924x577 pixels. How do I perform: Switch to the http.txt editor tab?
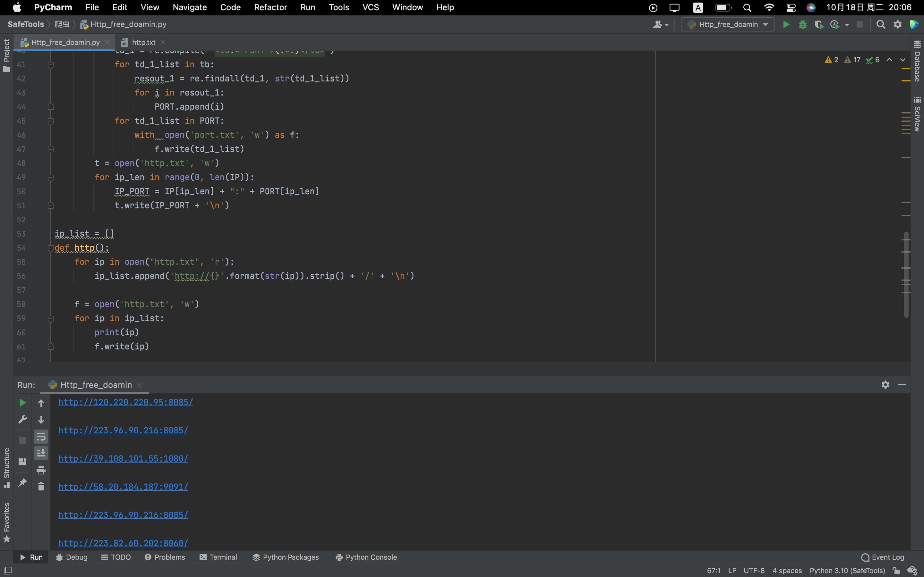[143, 42]
